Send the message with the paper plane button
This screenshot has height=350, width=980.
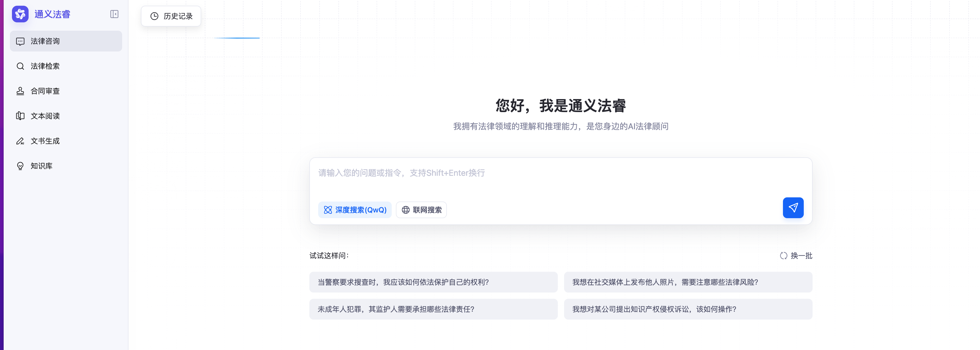[793, 208]
